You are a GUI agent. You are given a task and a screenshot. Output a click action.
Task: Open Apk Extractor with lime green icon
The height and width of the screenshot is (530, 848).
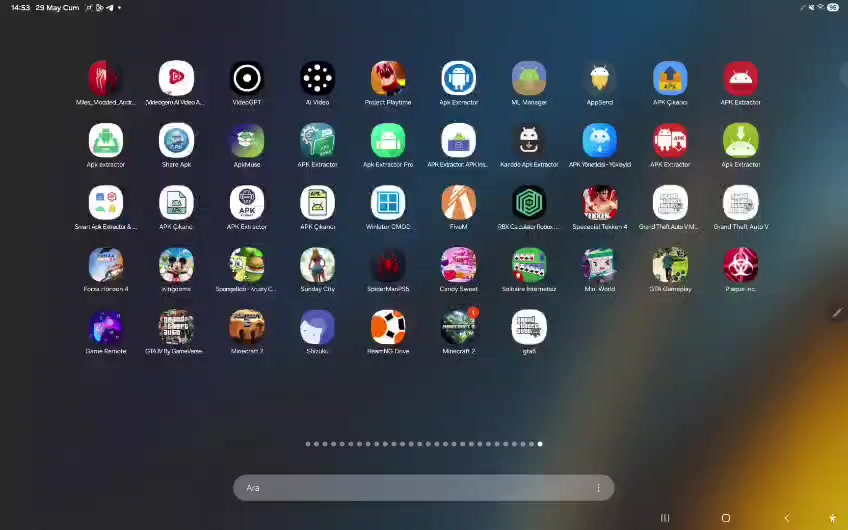click(741, 141)
